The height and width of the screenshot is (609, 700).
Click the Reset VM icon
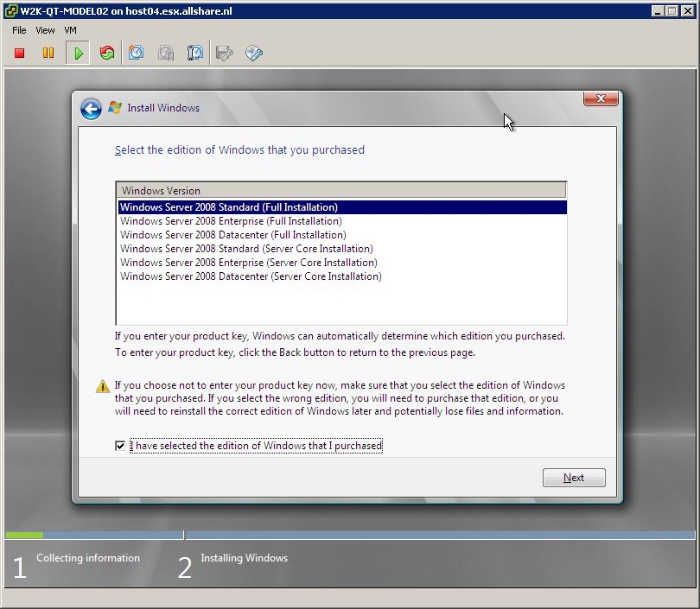coord(107,53)
